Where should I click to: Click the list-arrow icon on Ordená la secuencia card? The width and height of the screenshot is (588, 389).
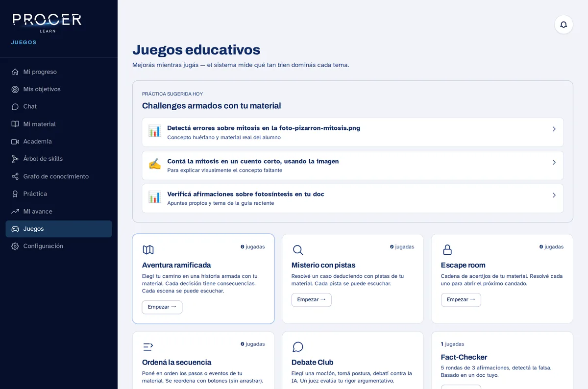(x=148, y=347)
